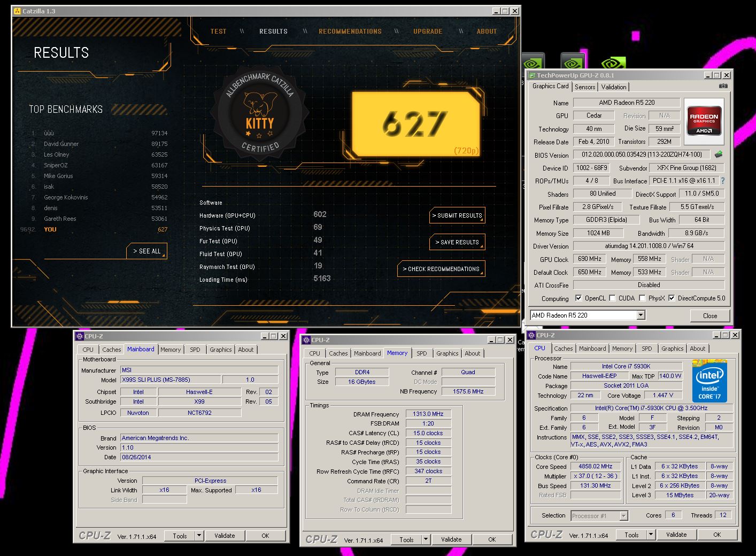The width and height of the screenshot is (756, 556).
Task: Open the UPGRADE tab in Catzilla
Action: [428, 32]
